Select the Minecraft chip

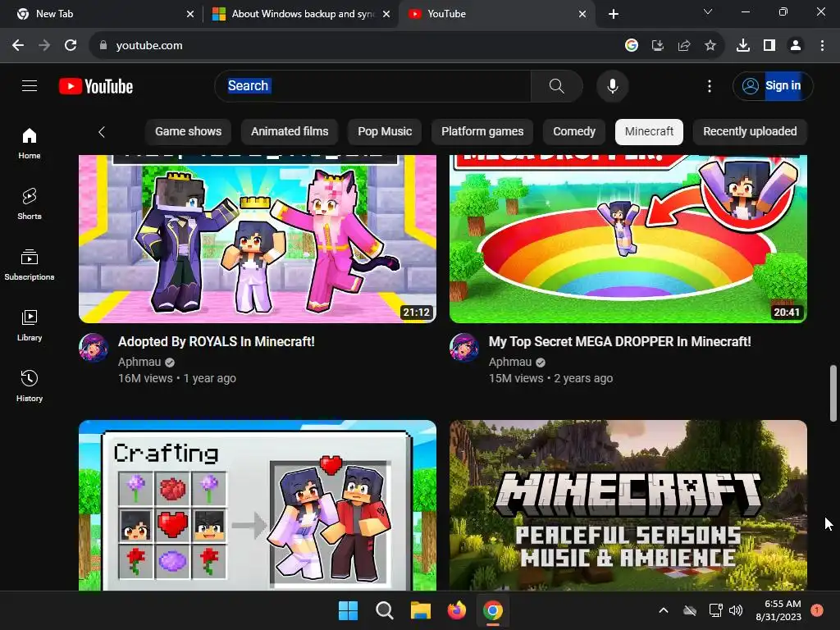(x=649, y=132)
